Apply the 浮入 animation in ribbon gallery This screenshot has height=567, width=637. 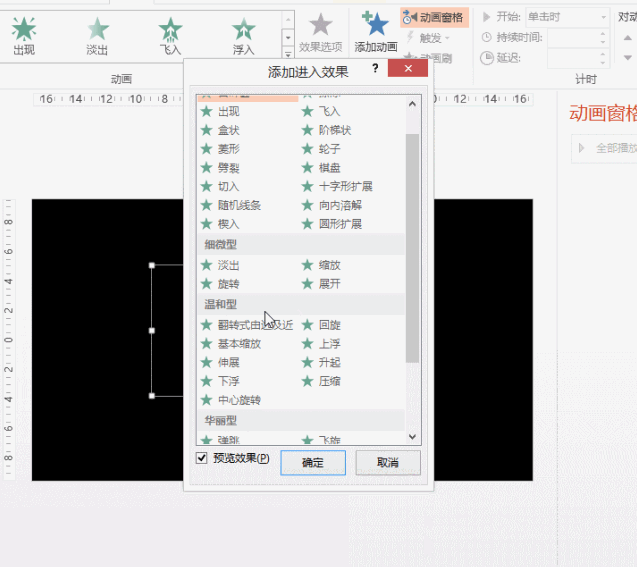243,36
